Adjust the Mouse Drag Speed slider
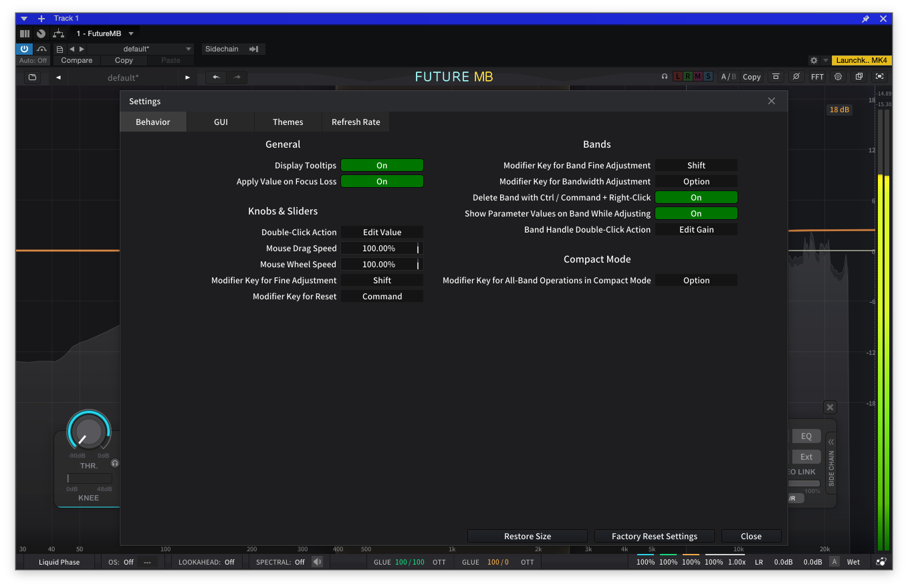 point(382,248)
